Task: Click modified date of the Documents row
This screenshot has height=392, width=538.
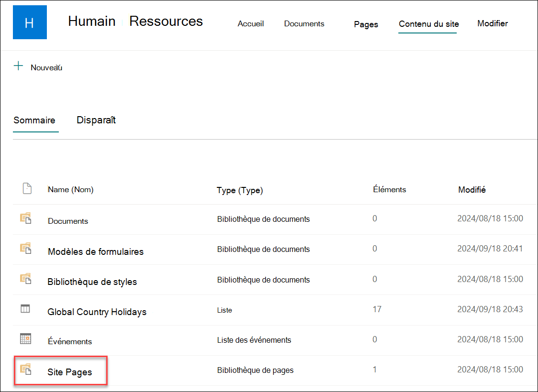Action: tap(490, 218)
